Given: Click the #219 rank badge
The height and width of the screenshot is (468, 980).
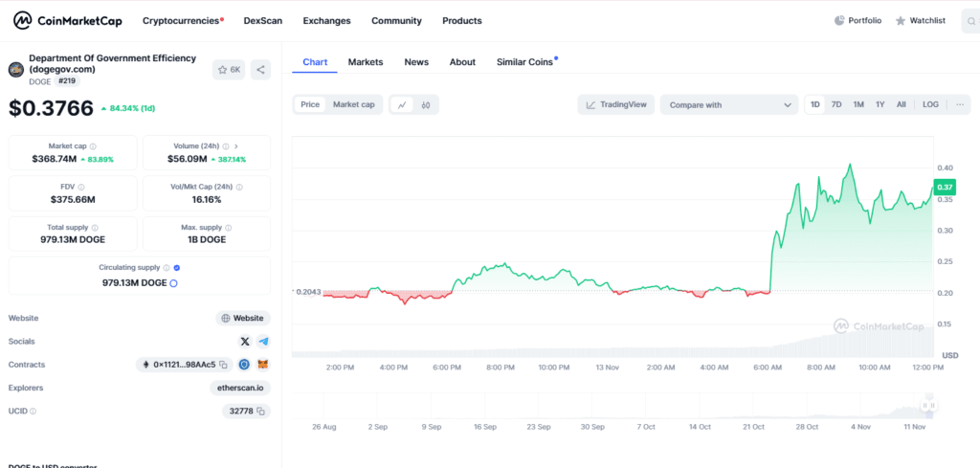Looking at the screenshot, I should pyautogui.click(x=68, y=81).
